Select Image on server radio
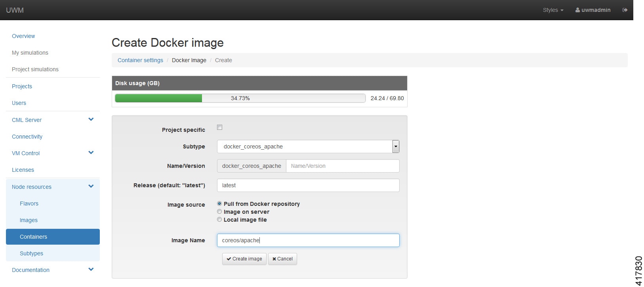This screenshot has width=644, height=287. (x=219, y=211)
